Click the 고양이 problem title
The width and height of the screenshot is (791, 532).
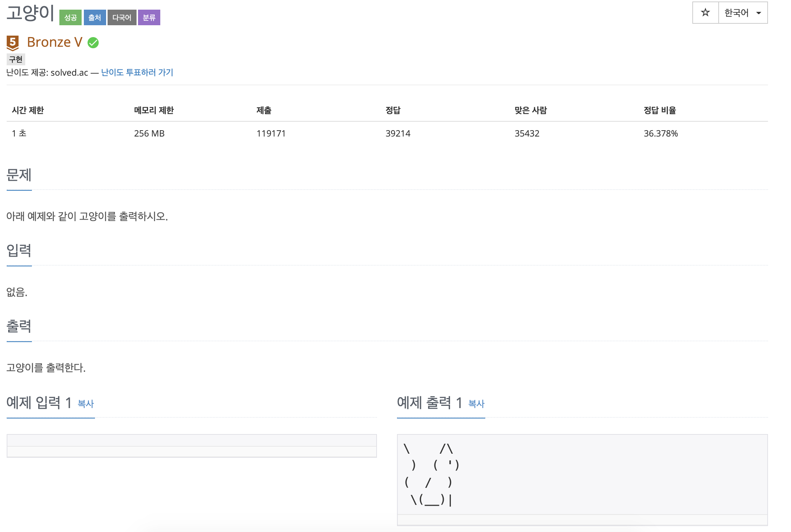pyautogui.click(x=30, y=13)
